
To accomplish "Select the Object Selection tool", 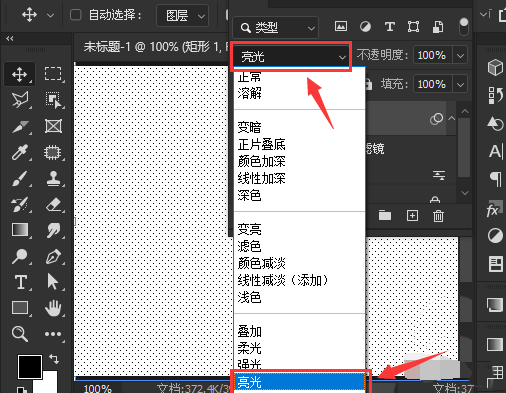I will tap(53, 100).
